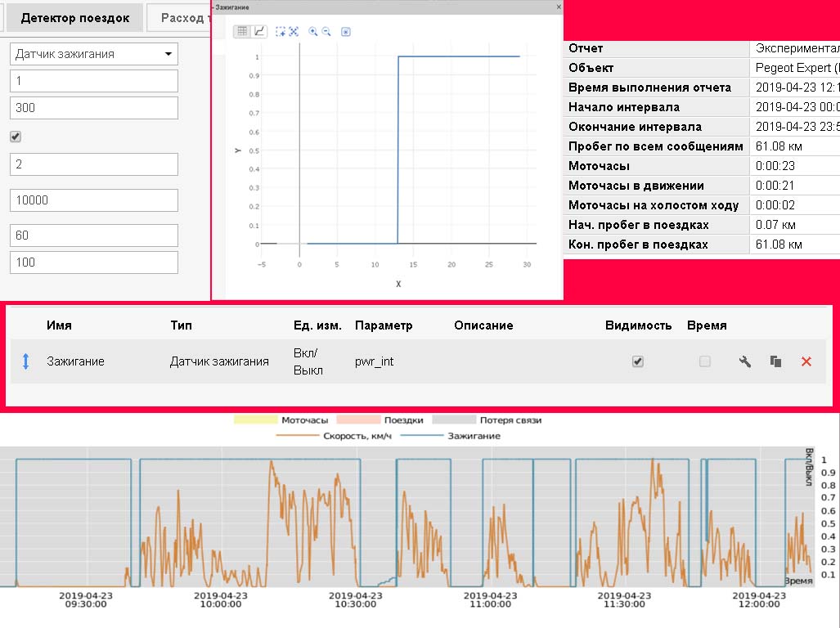
Task: Switch to the Расход tab
Action: [180, 18]
